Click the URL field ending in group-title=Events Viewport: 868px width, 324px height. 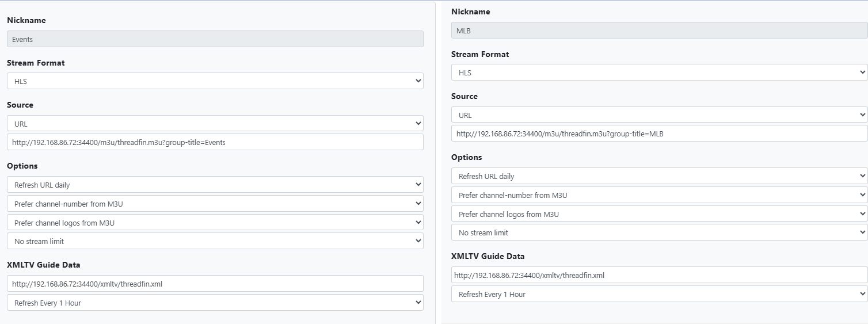click(x=215, y=142)
